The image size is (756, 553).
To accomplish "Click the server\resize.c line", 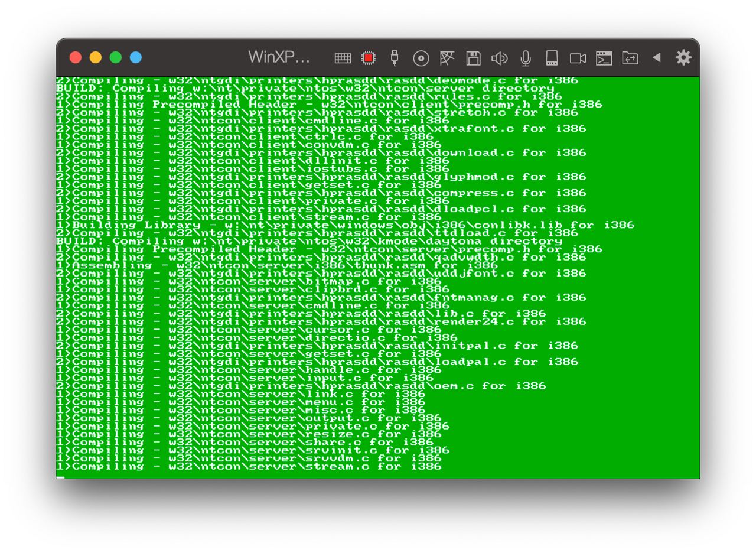I will click(249, 434).
